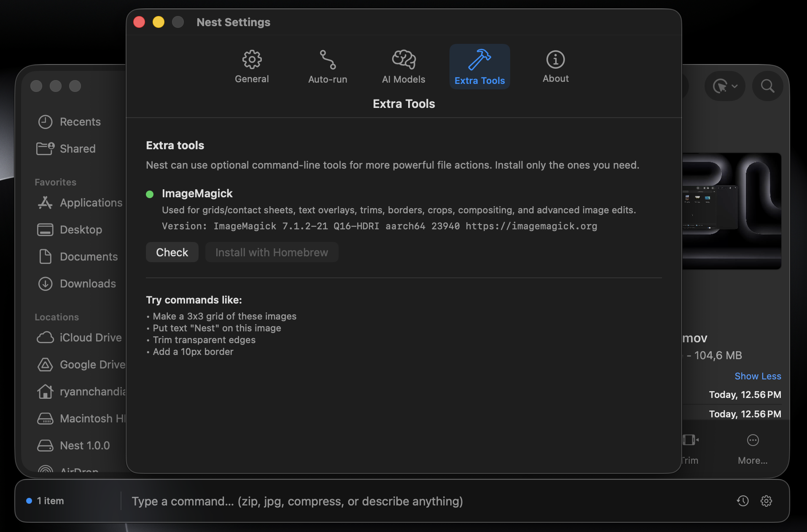Screen dimensions: 807x532
Task: Open the Finder search magnifier
Action: pos(767,86)
